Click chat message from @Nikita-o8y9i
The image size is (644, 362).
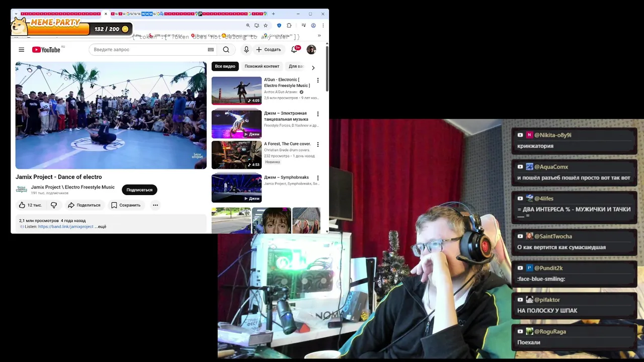[x=574, y=140]
